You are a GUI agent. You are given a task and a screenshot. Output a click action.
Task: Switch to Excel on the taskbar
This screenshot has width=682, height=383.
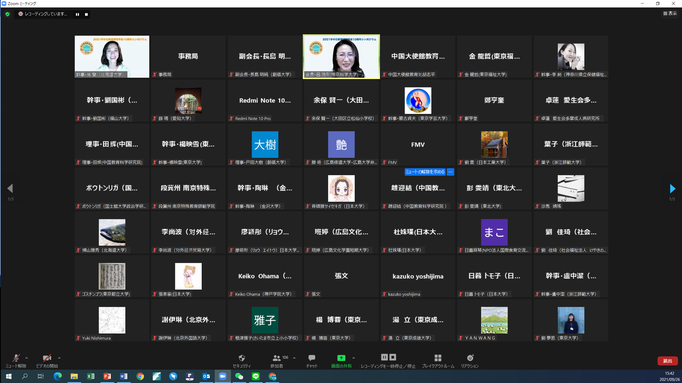(x=90, y=376)
